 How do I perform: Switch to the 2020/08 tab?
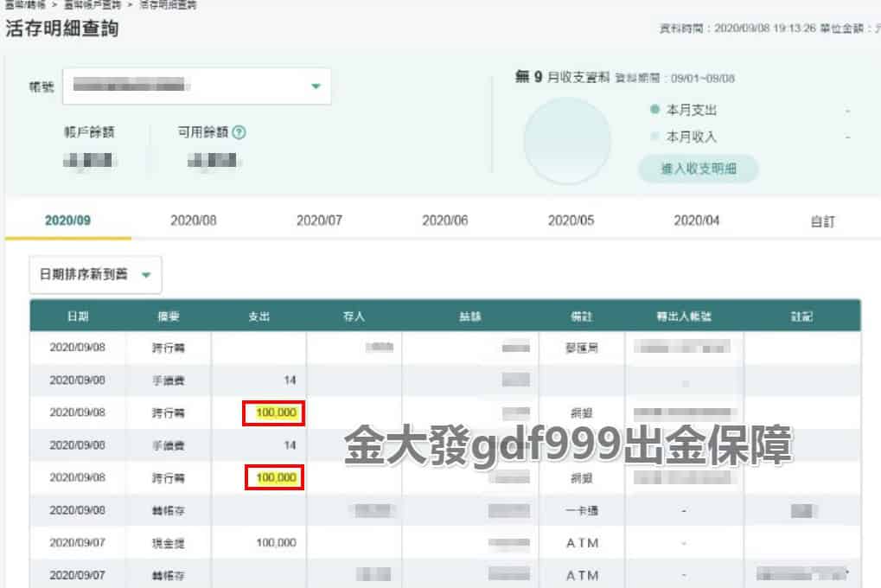pos(194,220)
